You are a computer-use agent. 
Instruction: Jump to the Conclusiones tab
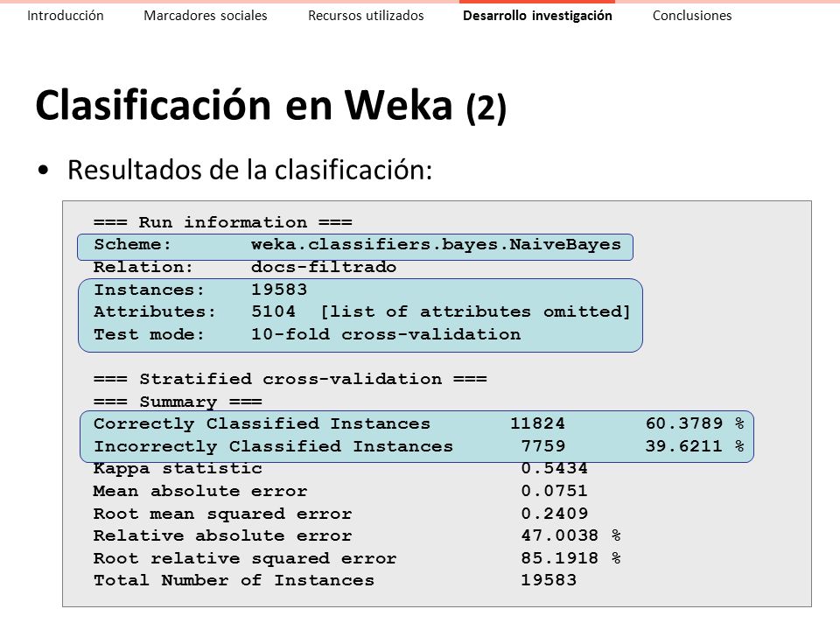pos(691,16)
